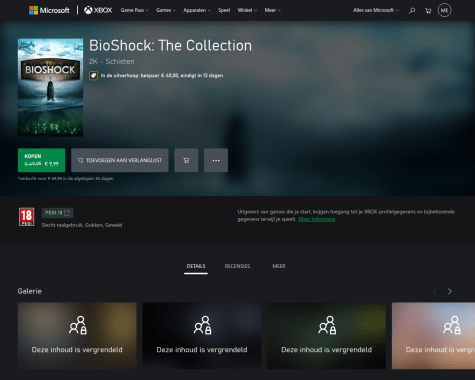Click the BioShock cover art thumbnail

coord(50,87)
